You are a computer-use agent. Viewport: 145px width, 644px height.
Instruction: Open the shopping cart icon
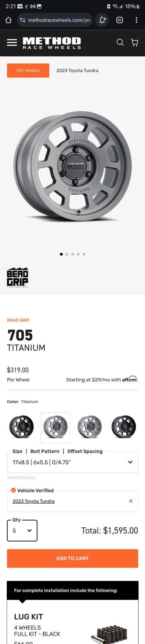(x=135, y=42)
